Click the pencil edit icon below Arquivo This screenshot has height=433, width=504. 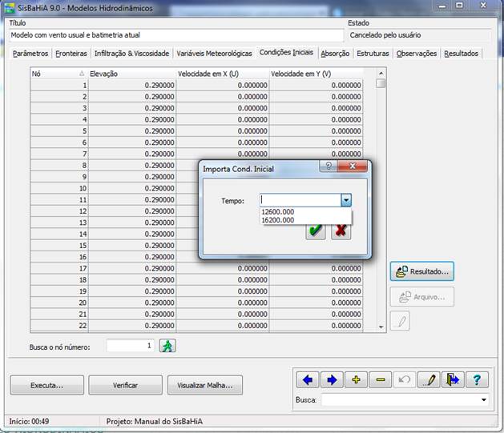click(400, 321)
